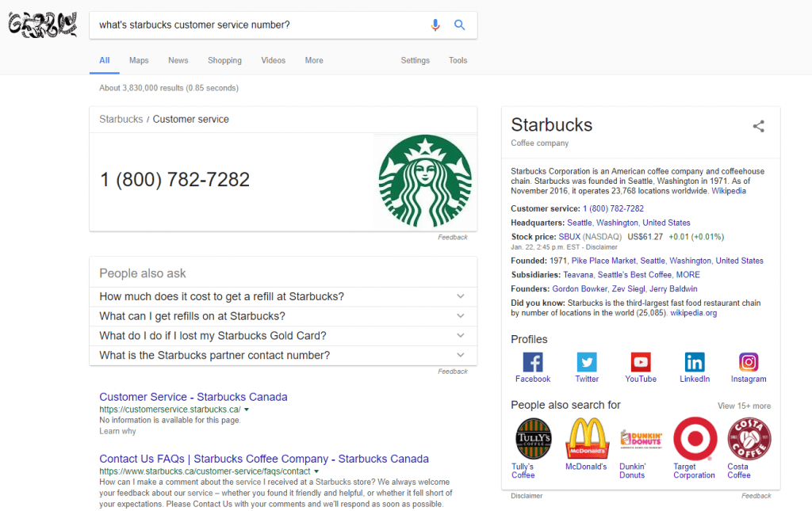Click the Starbucks breadcrumb link
This screenshot has width=812, height=511.
tap(121, 120)
